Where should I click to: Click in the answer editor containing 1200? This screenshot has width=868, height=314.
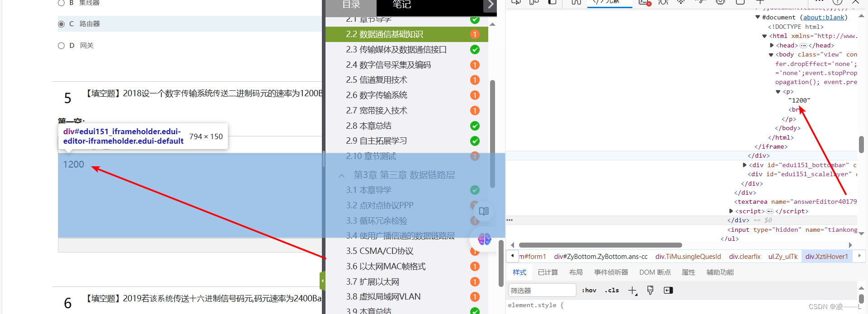coord(190,195)
